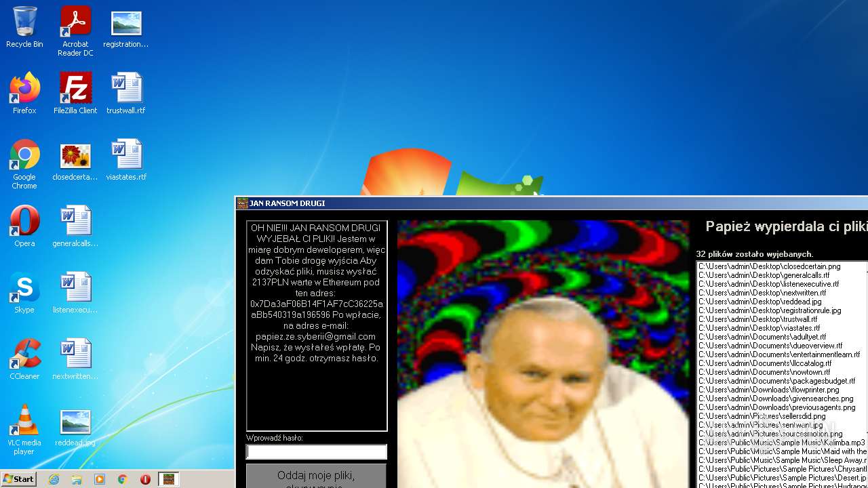Screen dimensions: 868x488
Task: Select 'Desktop\viastates.rtf' row in file list
Action: [x=759, y=328]
